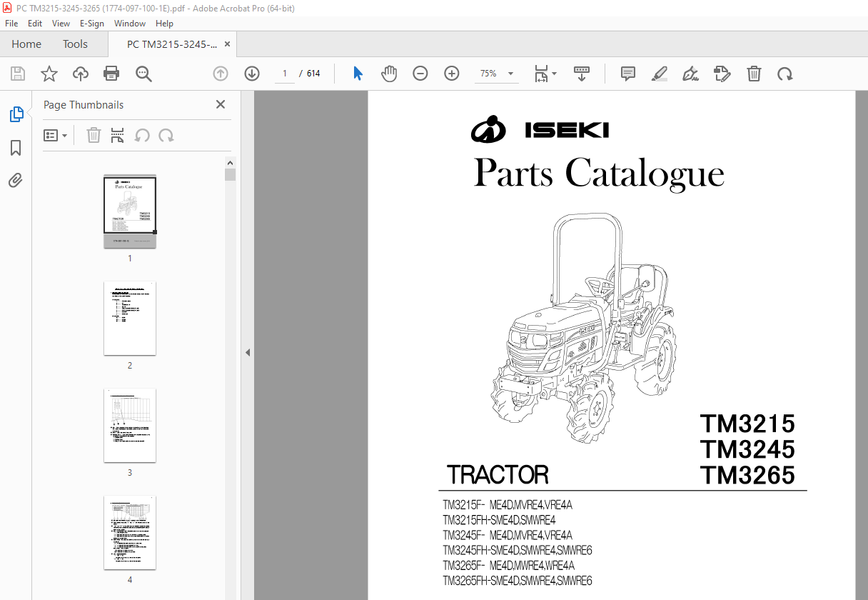Screen dimensions: 868x600
Task: Open the View menu
Action: click(x=61, y=24)
